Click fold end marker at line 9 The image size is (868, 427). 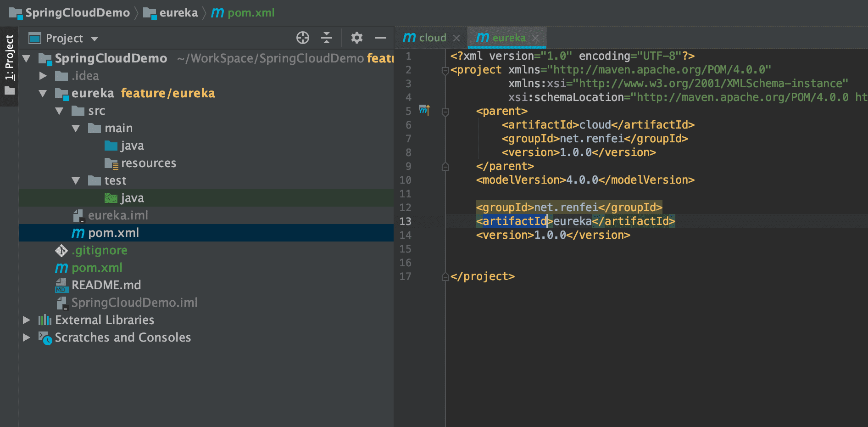pos(445,166)
